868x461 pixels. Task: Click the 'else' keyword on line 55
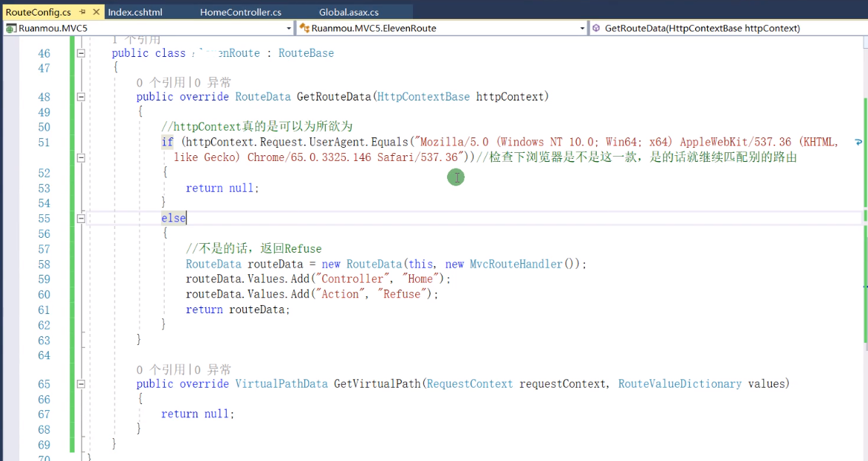[174, 218]
